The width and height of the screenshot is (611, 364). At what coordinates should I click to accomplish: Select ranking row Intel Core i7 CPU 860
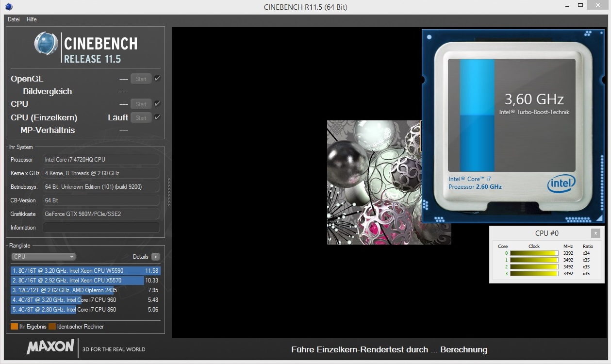(85, 310)
